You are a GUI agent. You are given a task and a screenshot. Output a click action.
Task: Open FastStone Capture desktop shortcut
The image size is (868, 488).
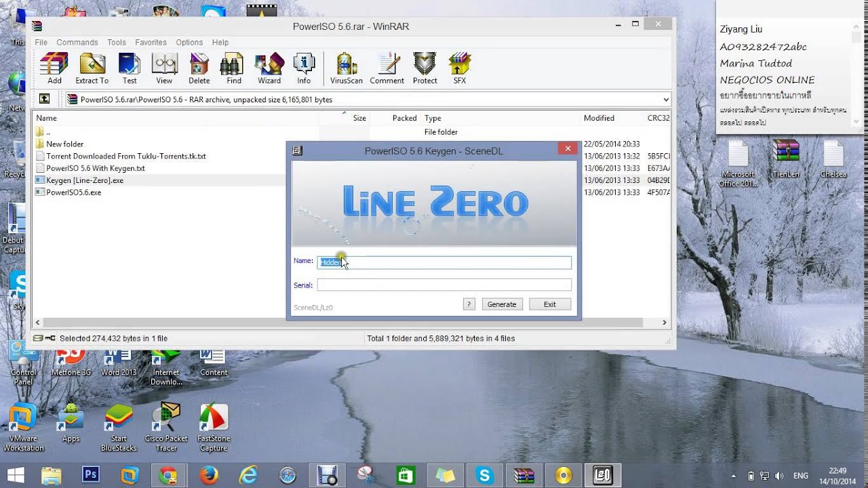coord(214,428)
